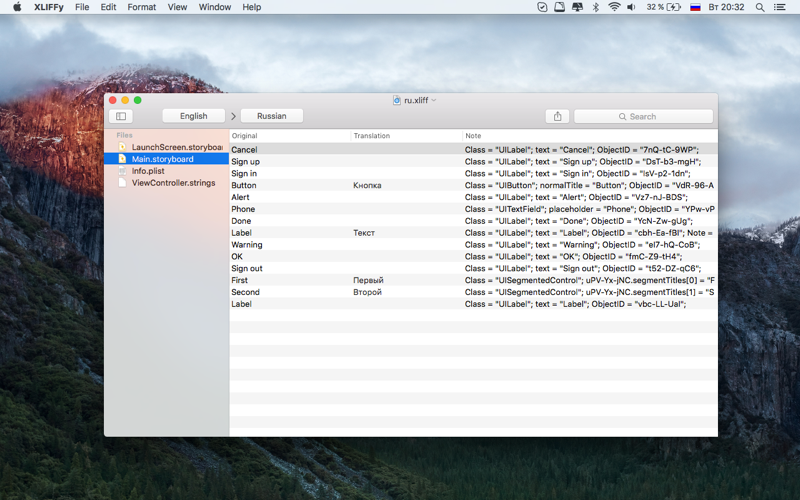800x500 pixels.
Task: Click the LaunchScreen.storyboard file icon
Action: pyautogui.click(x=122, y=147)
